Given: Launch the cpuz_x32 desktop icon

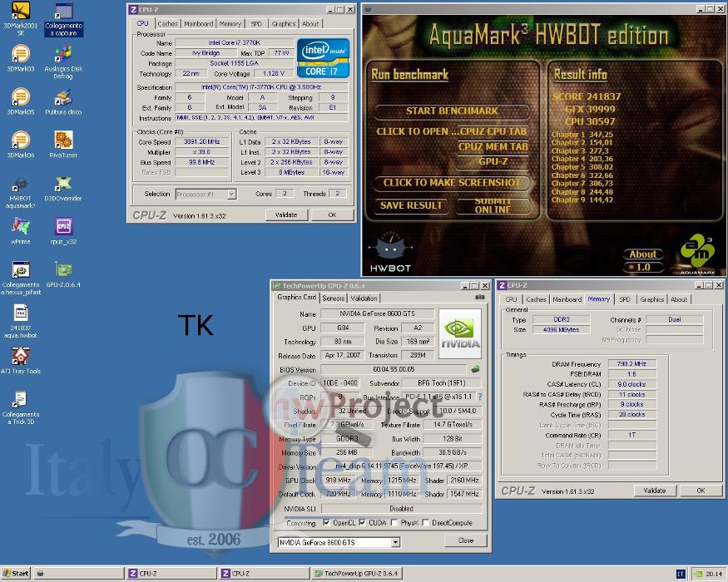Looking at the screenshot, I should coord(63,231).
